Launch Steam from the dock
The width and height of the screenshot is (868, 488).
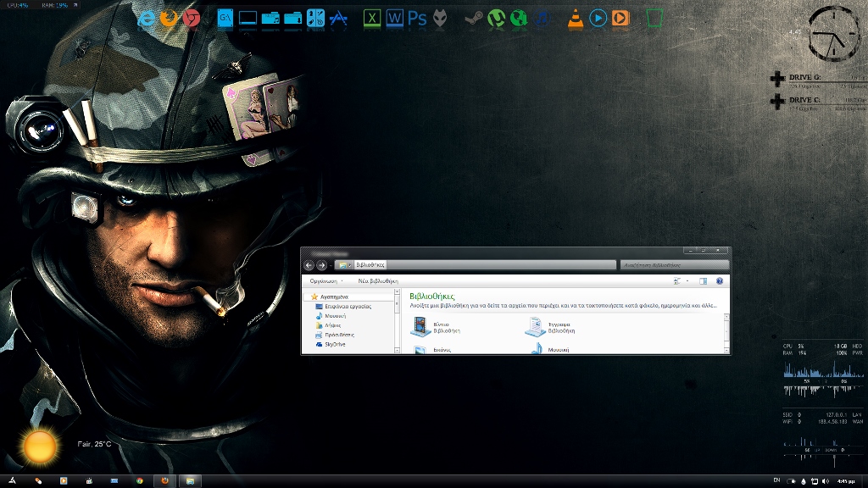click(x=473, y=19)
